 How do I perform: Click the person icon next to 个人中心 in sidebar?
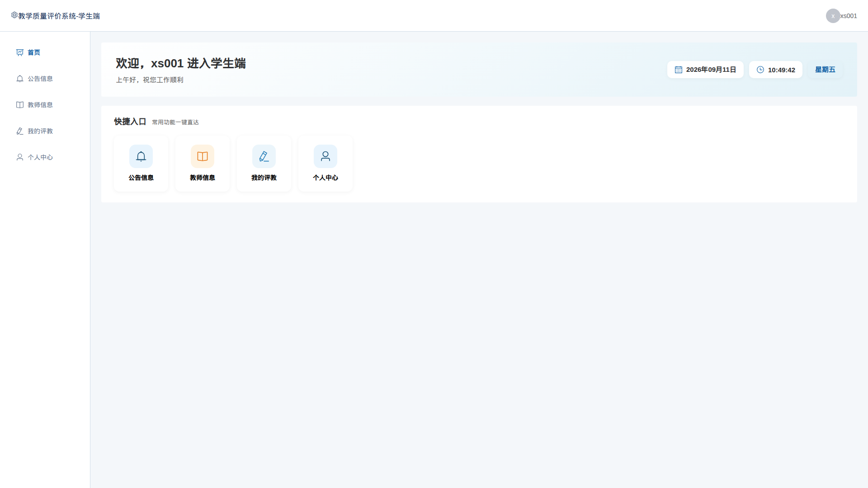20,157
